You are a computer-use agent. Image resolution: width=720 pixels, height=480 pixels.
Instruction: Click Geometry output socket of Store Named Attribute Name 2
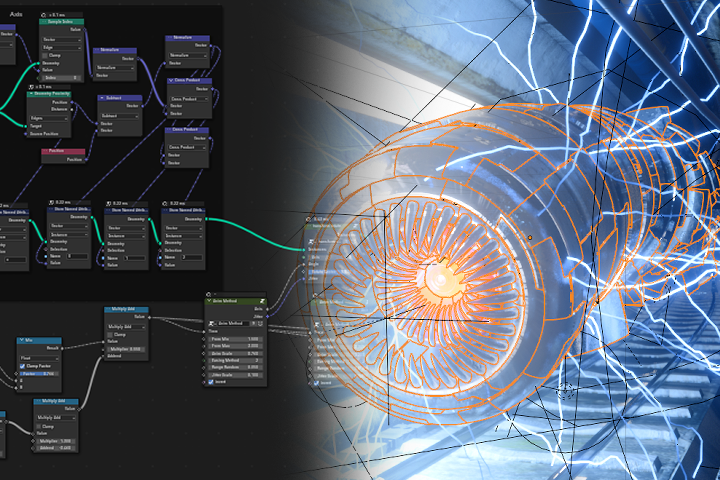pos(205,219)
